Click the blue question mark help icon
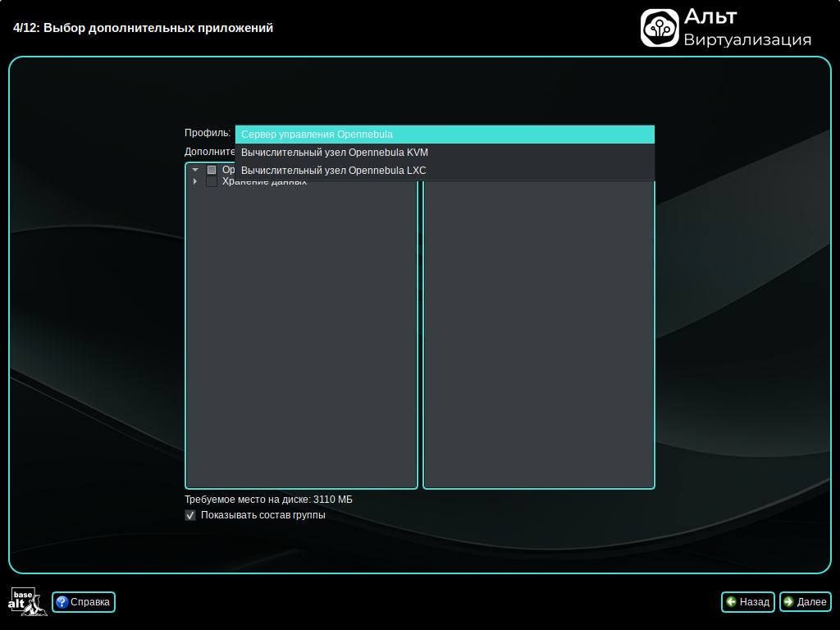The width and height of the screenshot is (840, 630). point(62,602)
